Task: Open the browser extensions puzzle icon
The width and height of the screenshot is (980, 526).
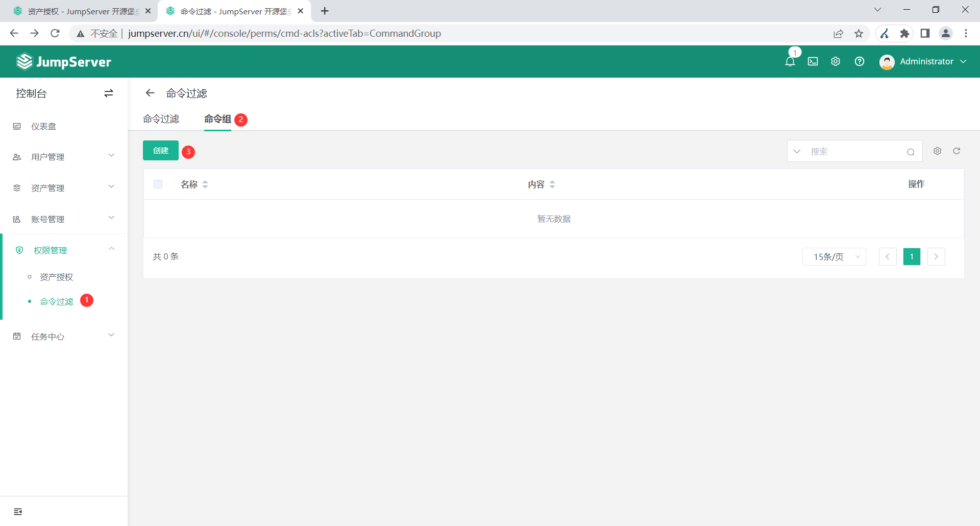Action: point(905,33)
